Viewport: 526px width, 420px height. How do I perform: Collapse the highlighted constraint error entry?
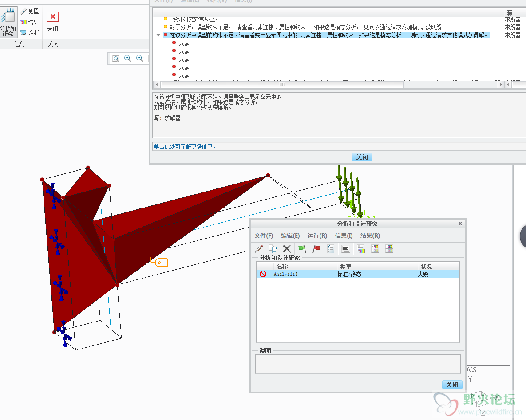(x=158, y=35)
